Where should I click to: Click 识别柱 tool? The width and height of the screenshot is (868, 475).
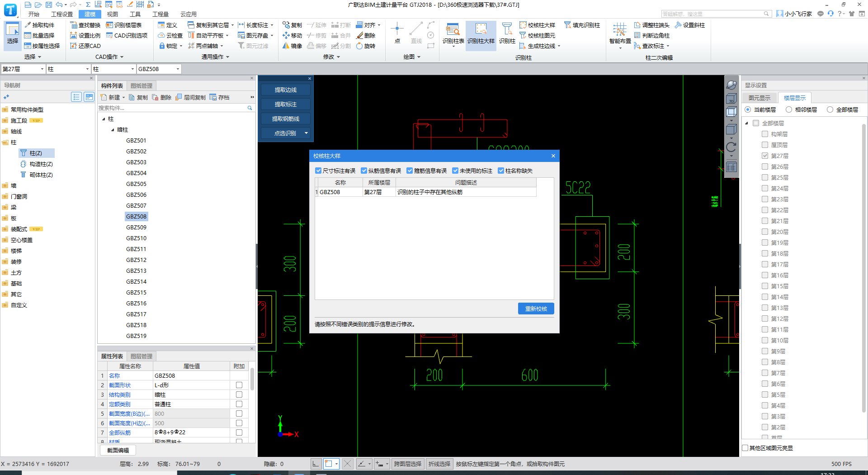click(507, 33)
